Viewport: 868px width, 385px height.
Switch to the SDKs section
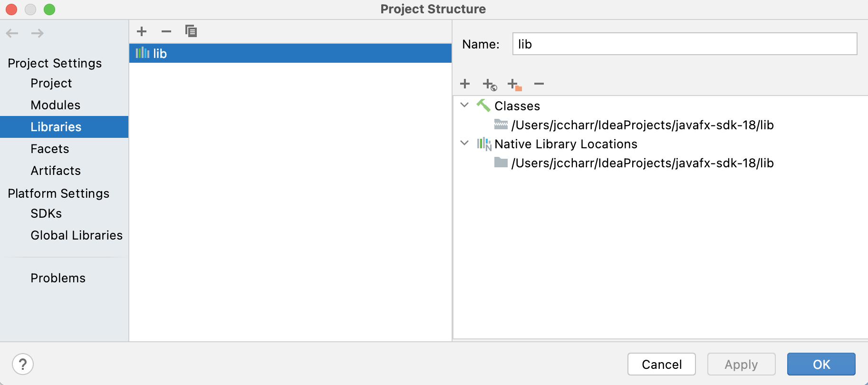click(46, 213)
